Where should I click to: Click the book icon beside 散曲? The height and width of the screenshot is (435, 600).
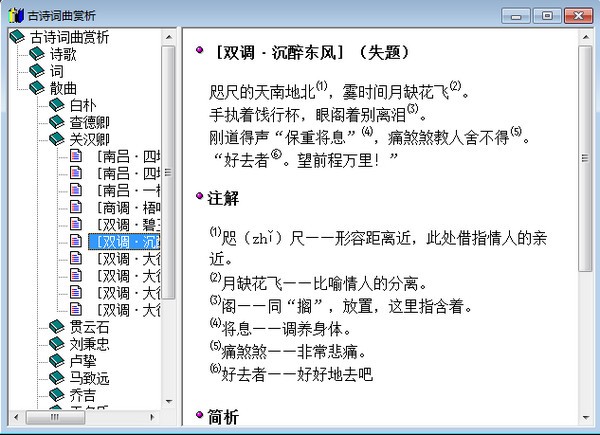pyautogui.click(x=37, y=88)
